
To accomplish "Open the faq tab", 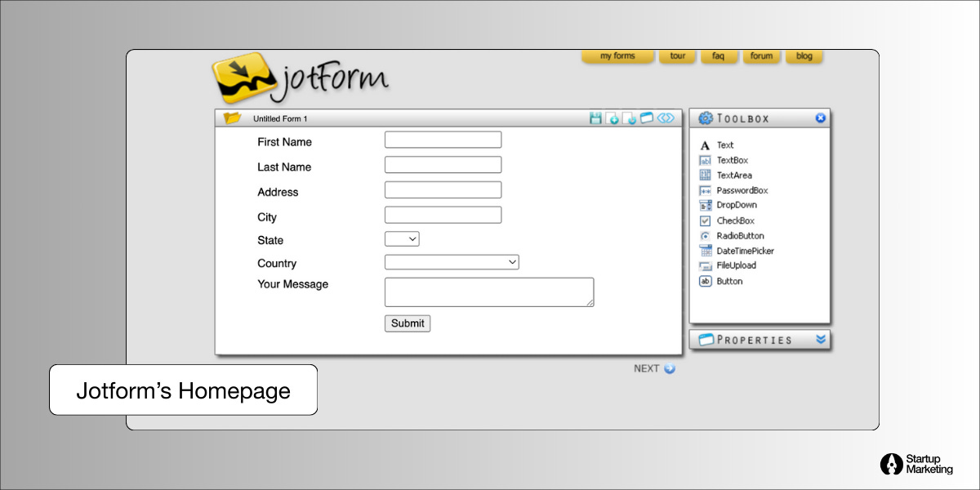I will [719, 56].
